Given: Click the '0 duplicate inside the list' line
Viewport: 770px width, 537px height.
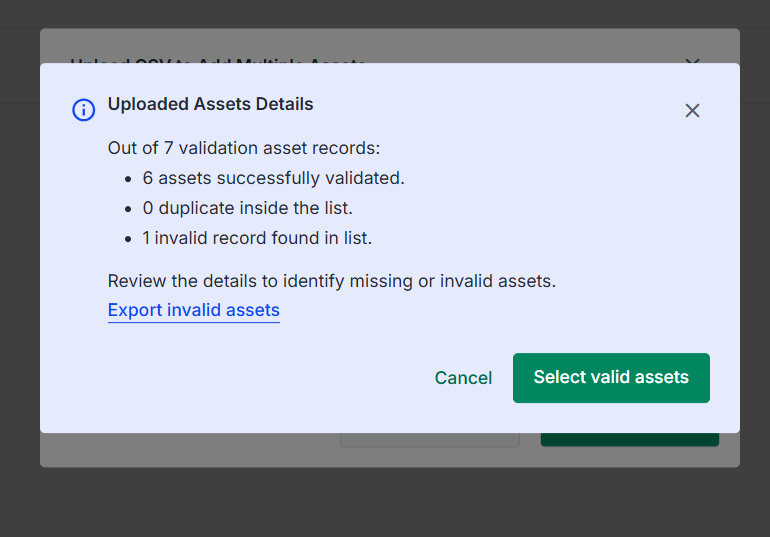Looking at the screenshot, I should (x=248, y=208).
